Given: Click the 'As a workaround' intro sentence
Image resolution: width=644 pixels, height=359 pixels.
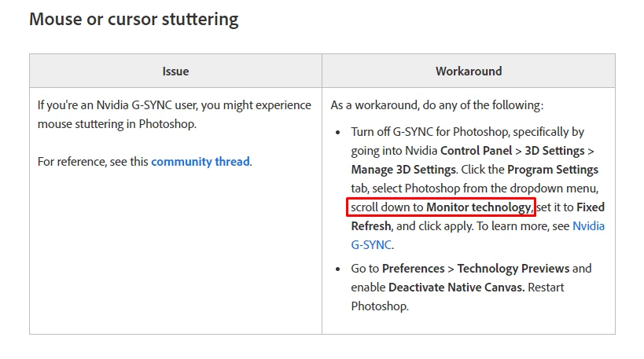Looking at the screenshot, I should (436, 104).
